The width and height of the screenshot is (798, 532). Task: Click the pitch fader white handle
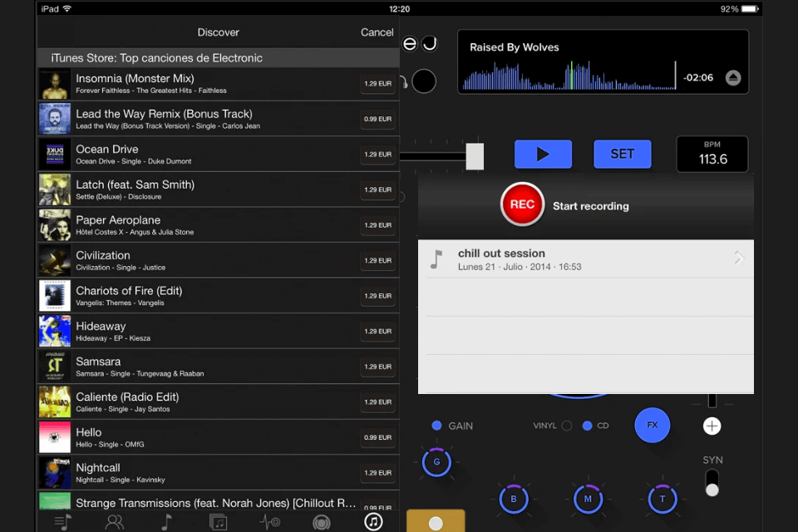coord(475,156)
